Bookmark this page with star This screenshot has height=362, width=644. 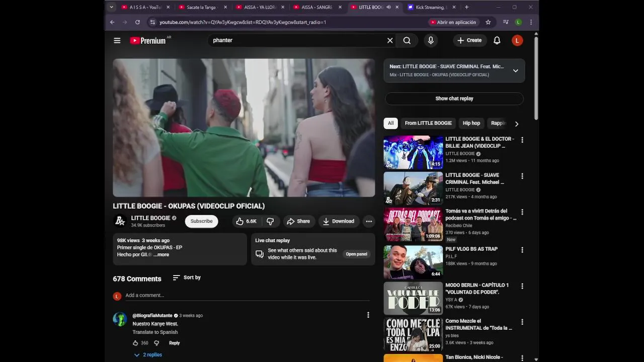[488, 22]
